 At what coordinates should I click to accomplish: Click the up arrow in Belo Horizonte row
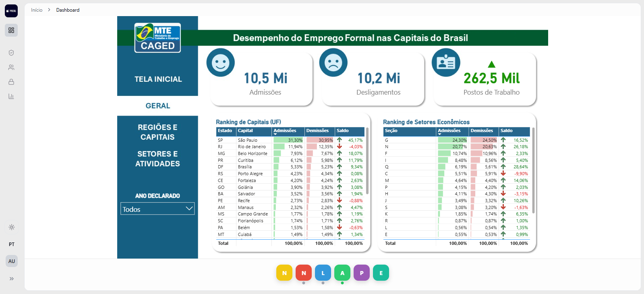coord(340,153)
